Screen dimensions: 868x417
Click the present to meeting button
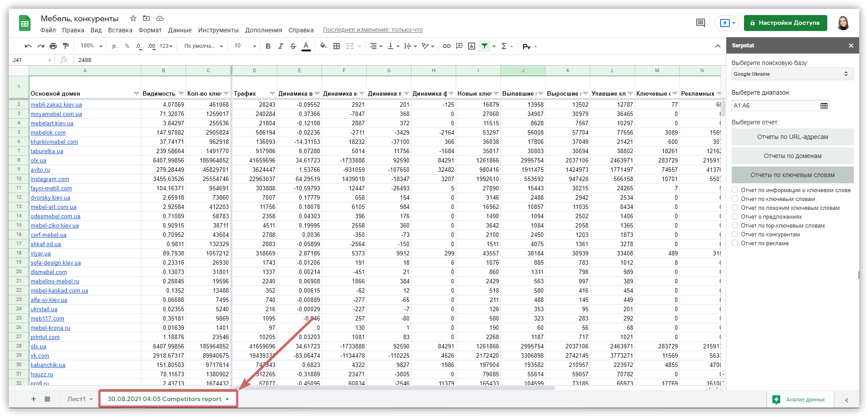[727, 23]
